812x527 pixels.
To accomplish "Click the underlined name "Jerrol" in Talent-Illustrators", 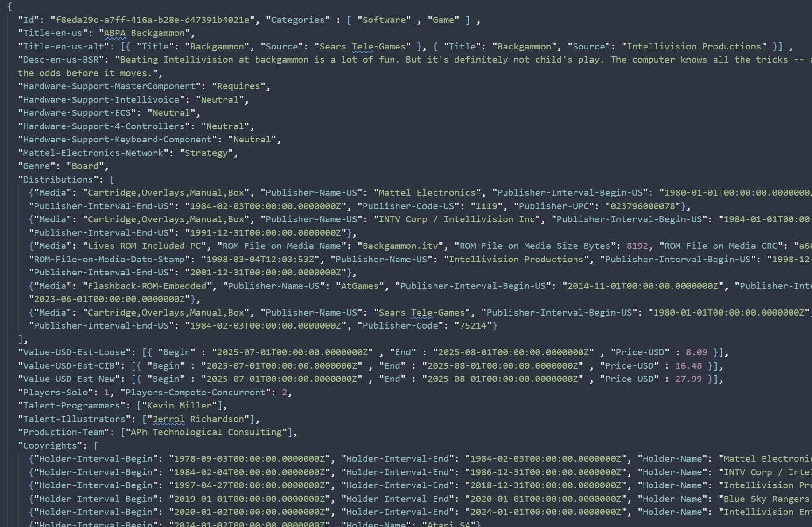I will [x=168, y=419].
